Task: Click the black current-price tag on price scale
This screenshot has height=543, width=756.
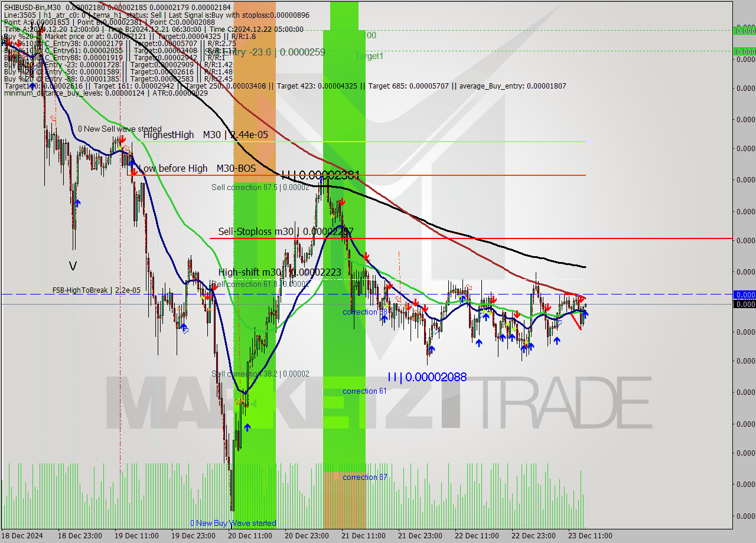Action: click(744, 304)
